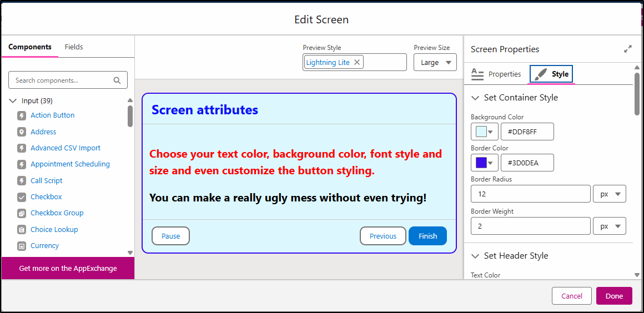Click the Done button
The width and height of the screenshot is (644, 313).
coord(614,296)
